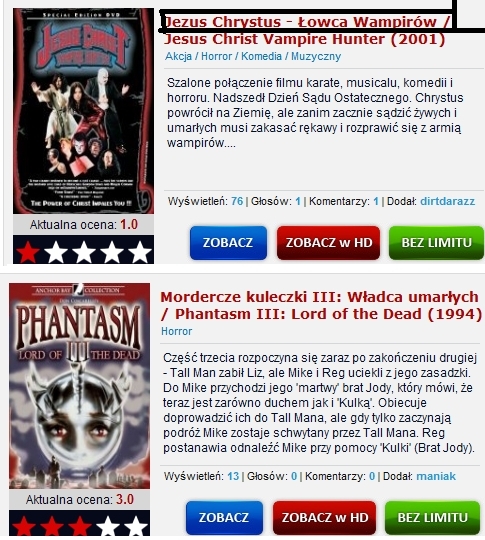Viewport: 485px width, 540px height.
Task: Rate Phantasm III with the fifth star
Action: tap(136, 526)
